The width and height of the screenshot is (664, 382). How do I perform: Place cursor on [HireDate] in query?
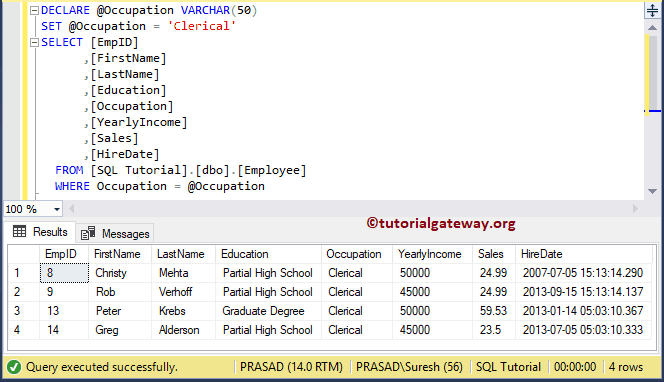tap(125, 154)
